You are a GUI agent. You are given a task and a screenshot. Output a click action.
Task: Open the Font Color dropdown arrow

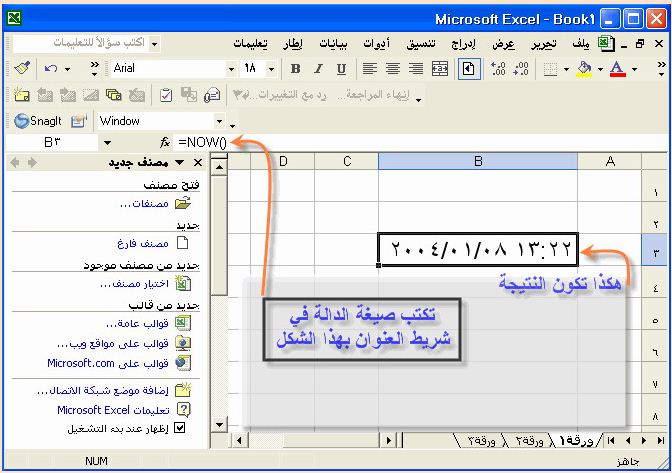coord(634,69)
